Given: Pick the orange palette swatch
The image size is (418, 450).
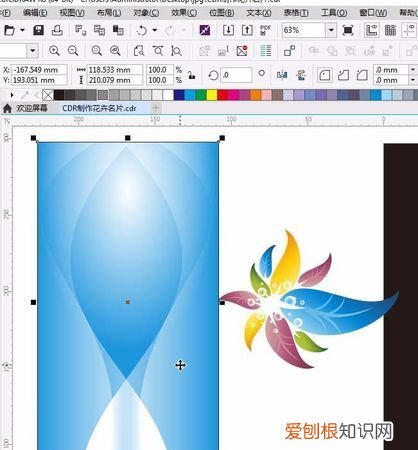Looking at the screenshot, I should pos(255,95).
